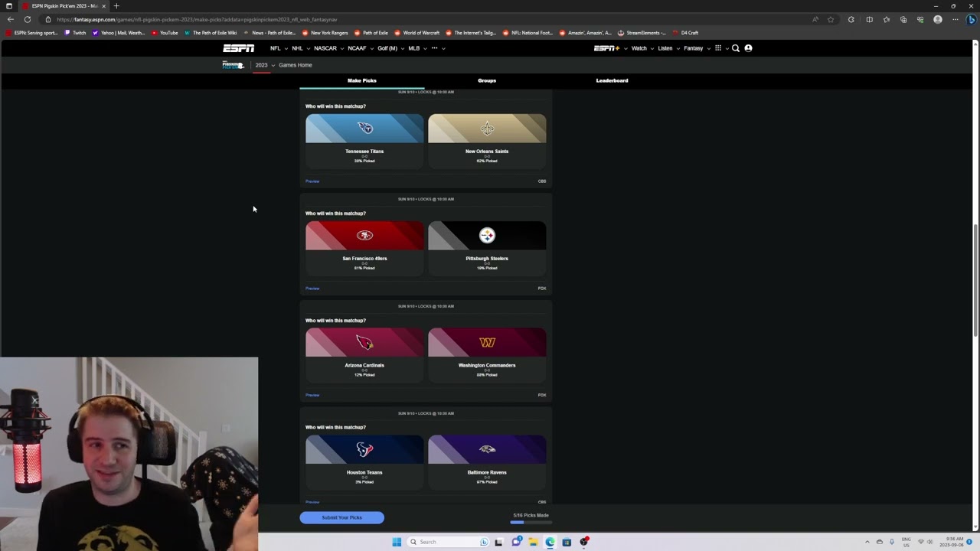Open a new browser tab
This screenshot has height=551, width=980.
(x=116, y=6)
